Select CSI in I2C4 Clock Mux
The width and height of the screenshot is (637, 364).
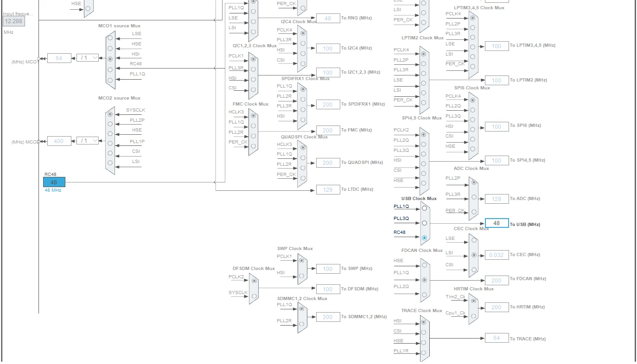point(303,64)
